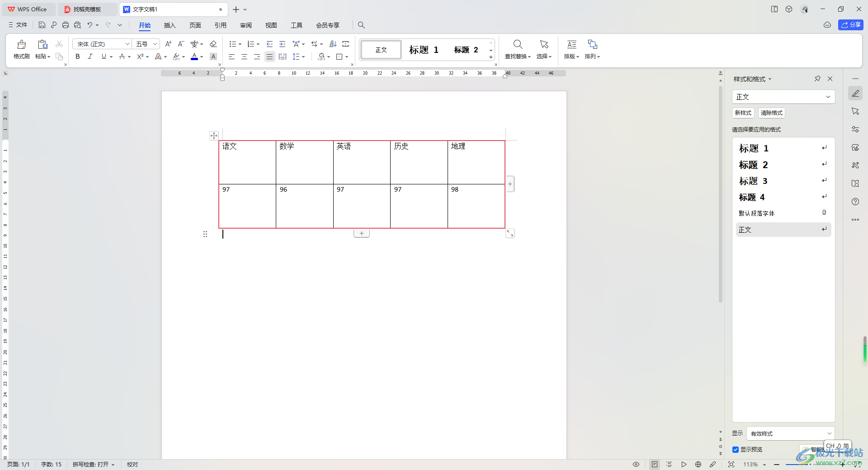868x470 pixels.
Task: Decrease font size with A- icon
Action: click(181, 44)
